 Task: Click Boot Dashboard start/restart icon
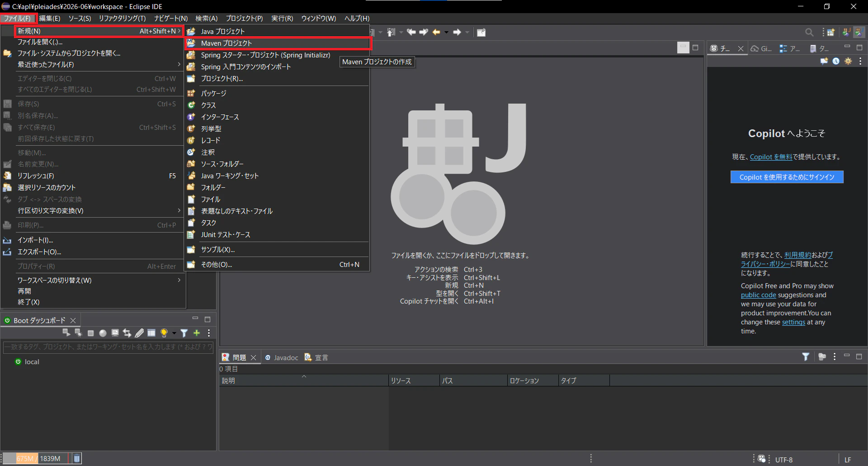66,333
